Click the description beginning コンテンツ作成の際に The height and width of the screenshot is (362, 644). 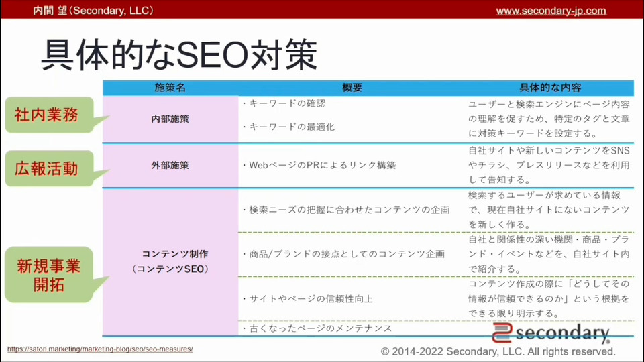click(x=549, y=299)
